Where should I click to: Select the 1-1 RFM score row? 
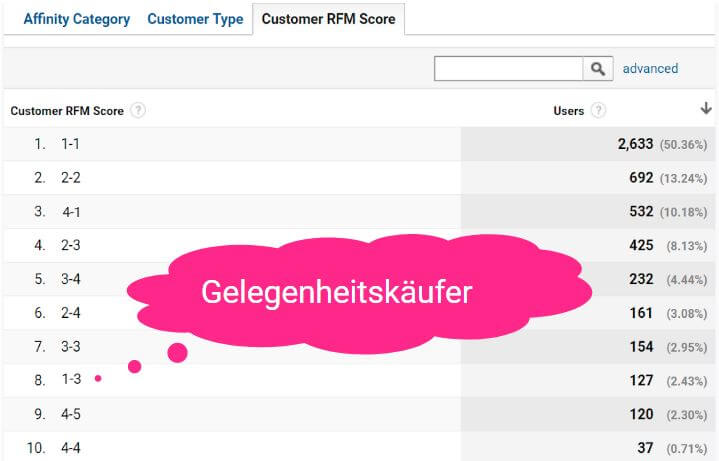[x=70, y=144]
